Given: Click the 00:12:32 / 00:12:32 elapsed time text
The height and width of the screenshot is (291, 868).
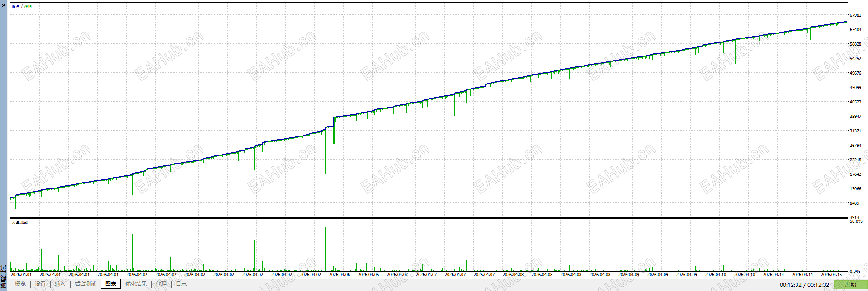Looking at the screenshot, I should (804, 285).
